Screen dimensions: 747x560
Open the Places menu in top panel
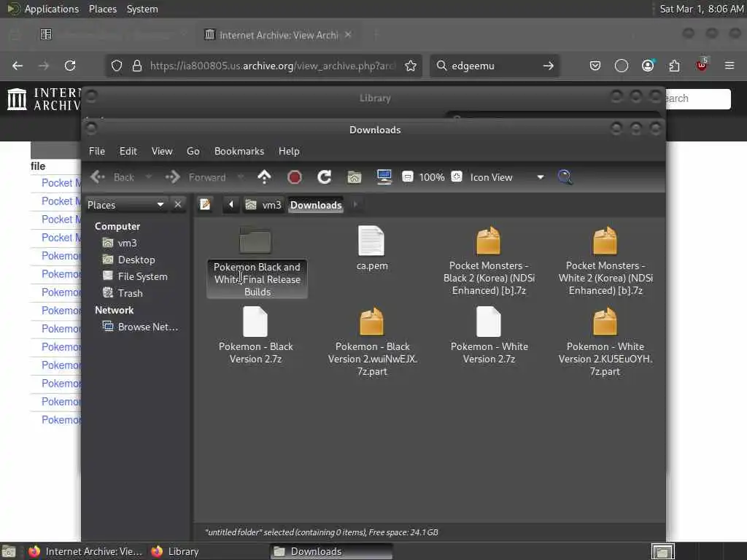tap(103, 9)
